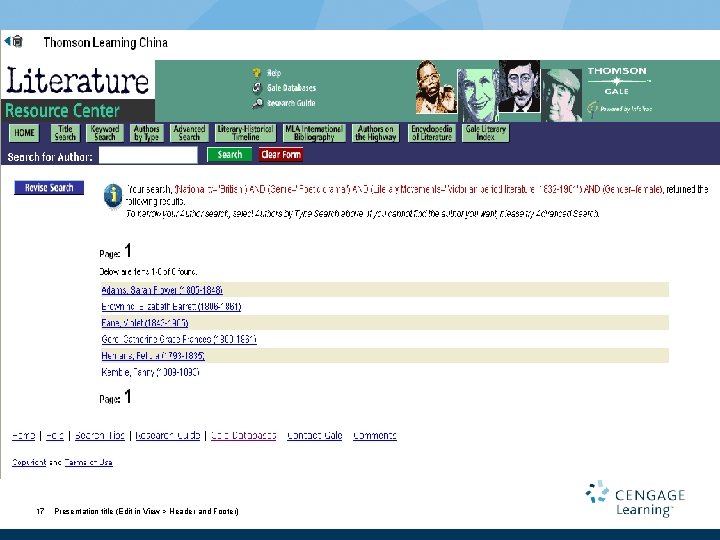Image resolution: width=720 pixels, height=540 pixels.
Task: Click the portrait of man with glasses
Action: pyautogui.click(x=435, y=87)
